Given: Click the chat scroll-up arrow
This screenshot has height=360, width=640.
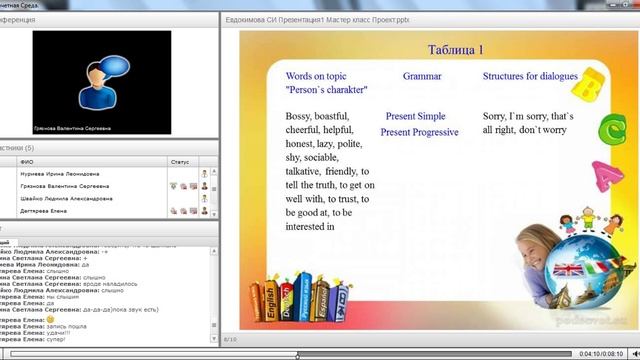Looking at the screenshot, I should click(x=214, y=251).
